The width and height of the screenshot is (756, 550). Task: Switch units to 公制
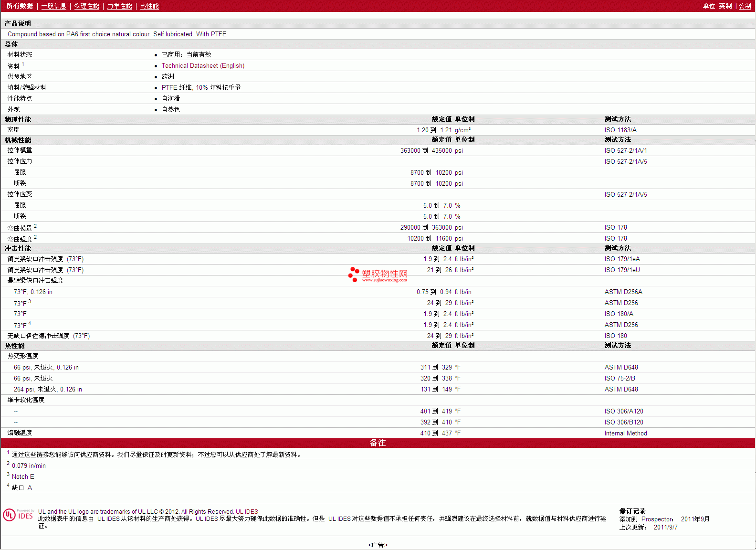click(745, 6)
